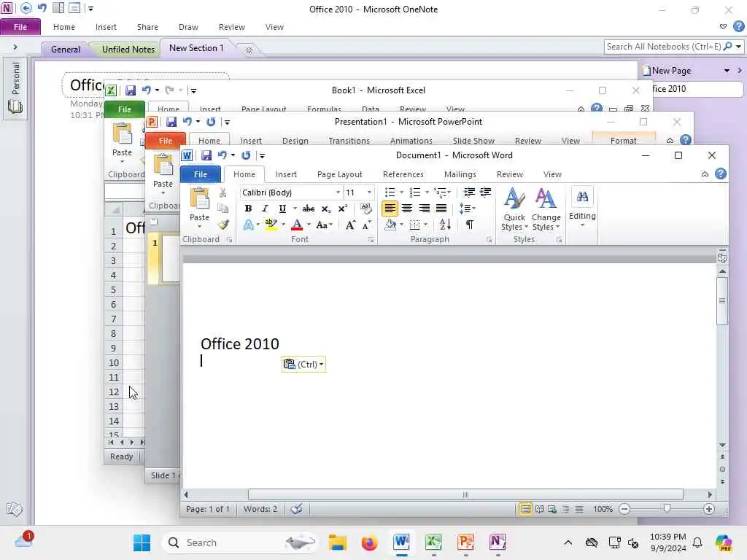Toggle Underline formatting in Word
This screenshot has height=560, width=747.
(x=282, y=209)
